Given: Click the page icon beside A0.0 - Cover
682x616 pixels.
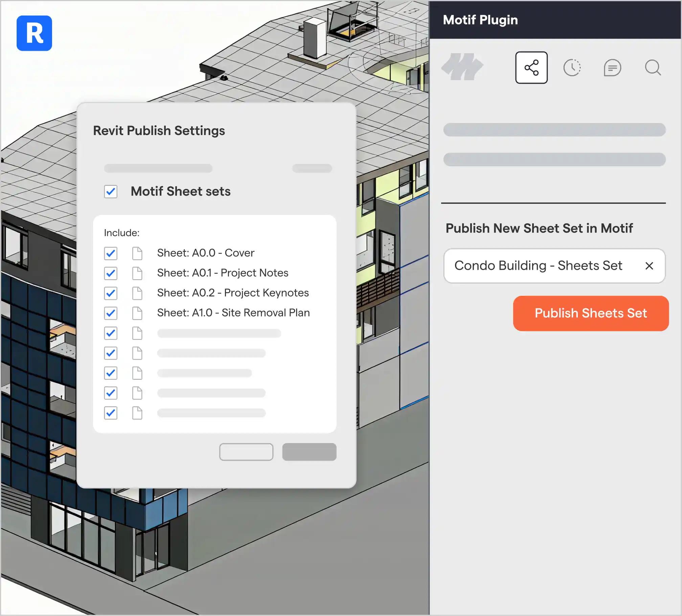Looking at the screenshot, I should (137, 253).
